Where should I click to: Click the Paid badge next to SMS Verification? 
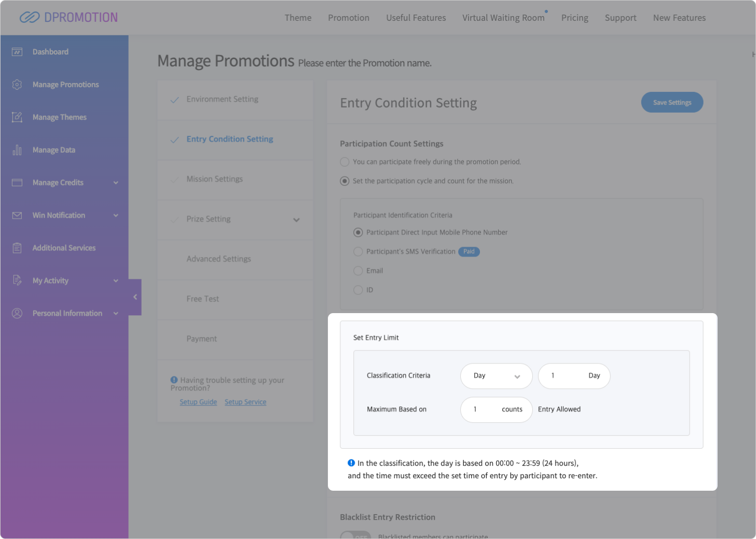pos(469,251)
